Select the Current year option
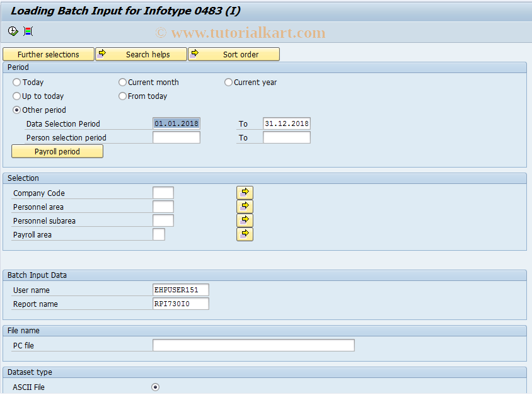Viewport: 532px width, 395px height. tap(228, 83)
